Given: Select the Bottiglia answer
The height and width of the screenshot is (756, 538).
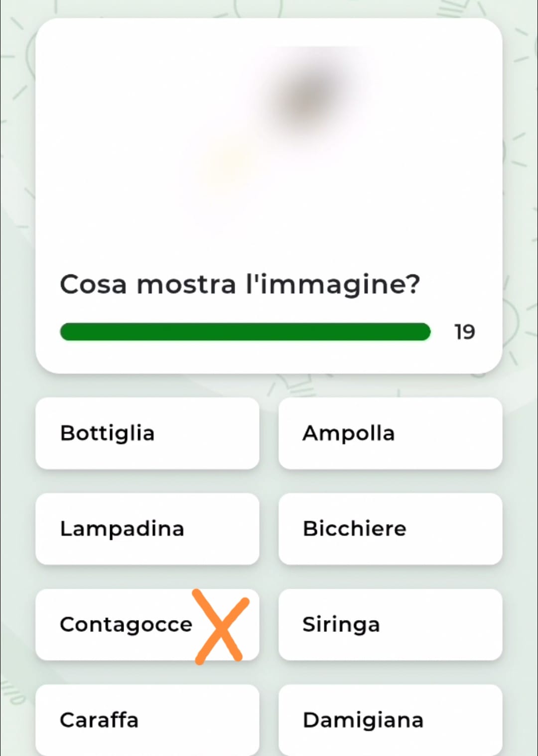Looking at the screenshot, I should (147, 433).
